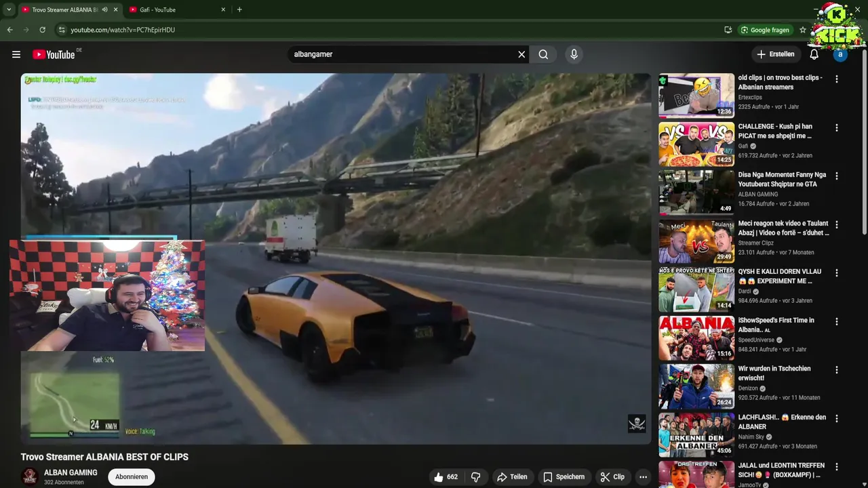Screen dimensions: 868x488
Task: Open Disa Nga Momentet Fanny video title
Action: click(x=783, y=179)
